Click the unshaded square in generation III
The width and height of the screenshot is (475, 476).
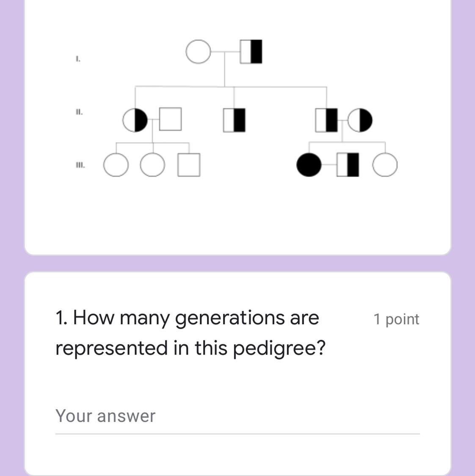(x=189, y=165)
